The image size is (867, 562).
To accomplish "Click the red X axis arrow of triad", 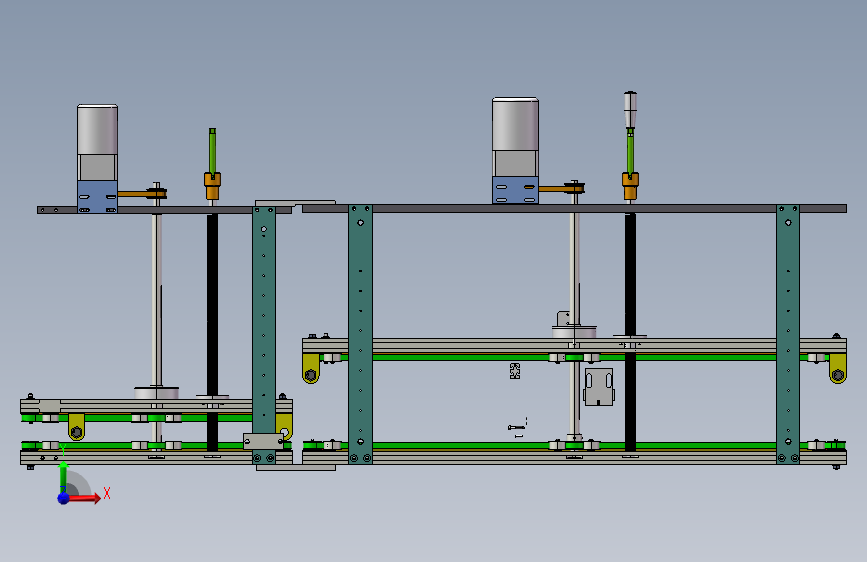I will pos(85,498).
